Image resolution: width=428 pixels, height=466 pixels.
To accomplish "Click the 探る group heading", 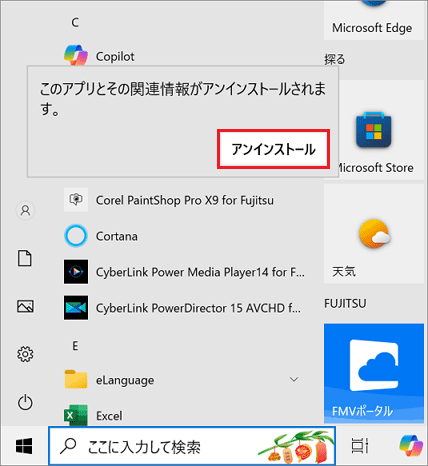I will (x=334, y=59).
